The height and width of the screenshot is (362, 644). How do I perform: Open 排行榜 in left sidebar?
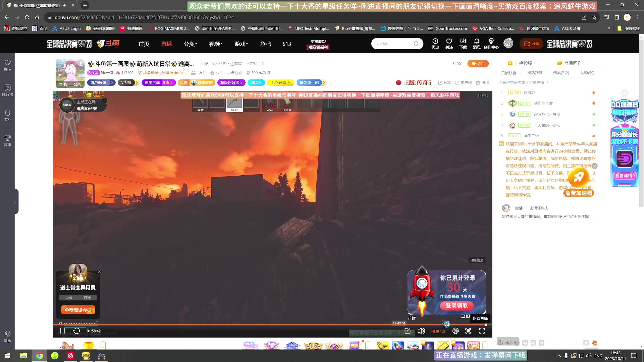(x=7, y=90)
